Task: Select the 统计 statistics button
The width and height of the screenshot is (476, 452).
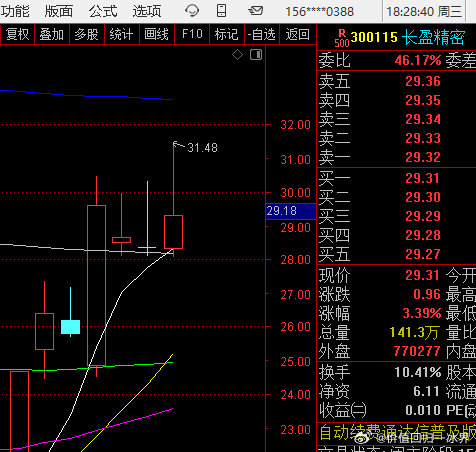Action: tap(121, 34)
